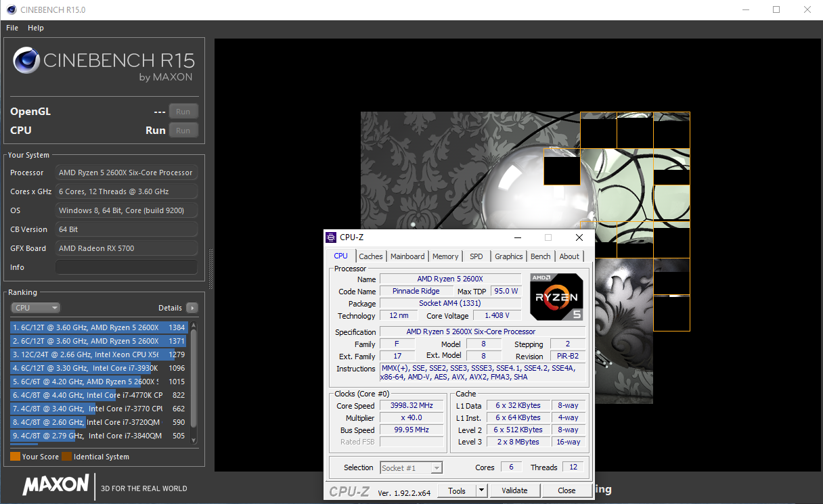Click the Processor field in Your System
This screenshot has height=504, width=823.
(x=127, y=173)
